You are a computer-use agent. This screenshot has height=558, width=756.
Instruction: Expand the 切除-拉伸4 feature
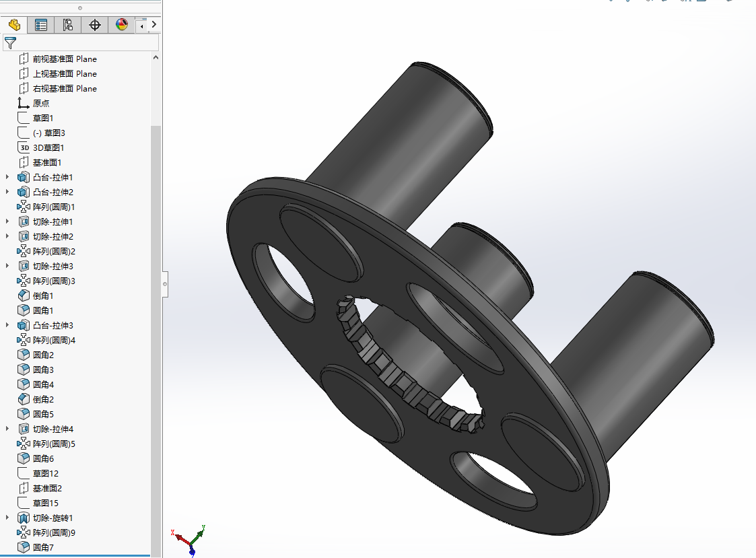pos(7,429)
